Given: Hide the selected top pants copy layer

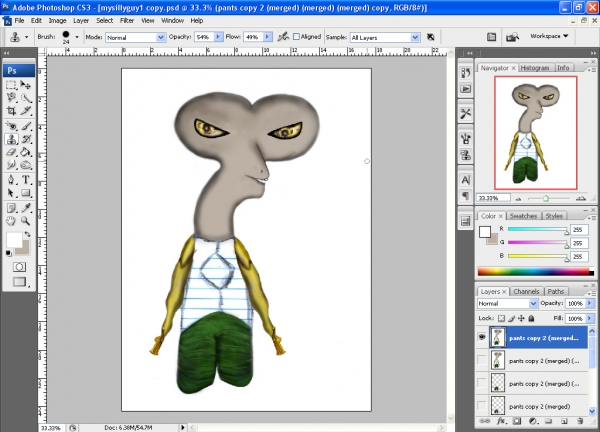Looking at the screenshot, I should coord(482,337).
